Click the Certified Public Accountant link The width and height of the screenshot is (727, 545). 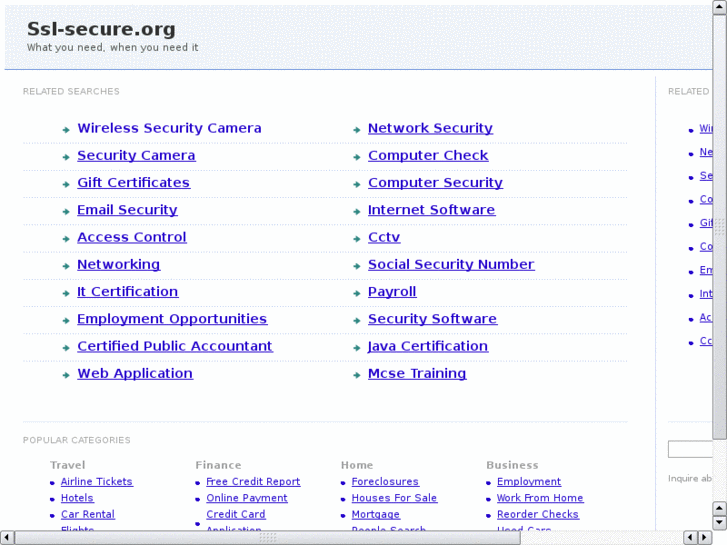pyautogui.click(x=175, y=346)
